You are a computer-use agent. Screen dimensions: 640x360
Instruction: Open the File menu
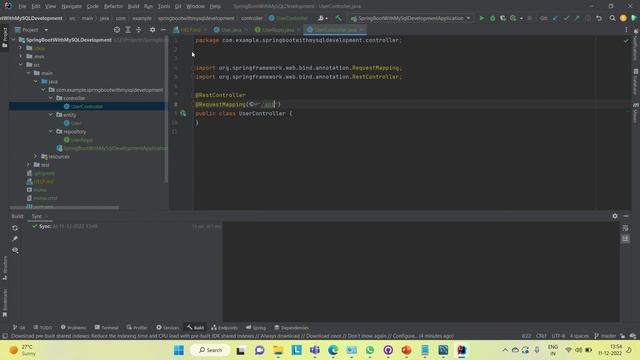[x=22, y=6]
